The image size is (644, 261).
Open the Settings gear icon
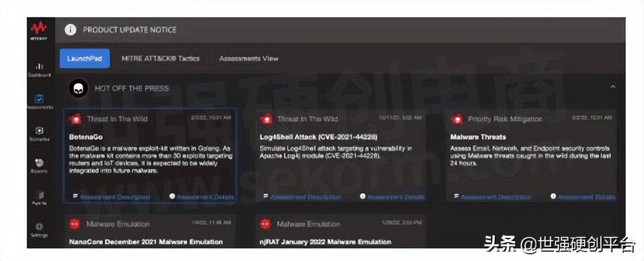pyautogui.click(x=40, y=227)
